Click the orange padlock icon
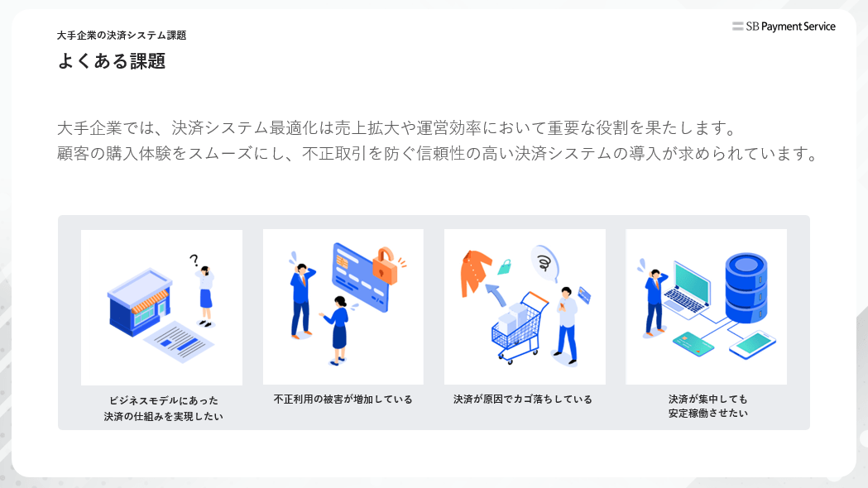The width and height of the screenshot is (868, 488). coord(386,266)
